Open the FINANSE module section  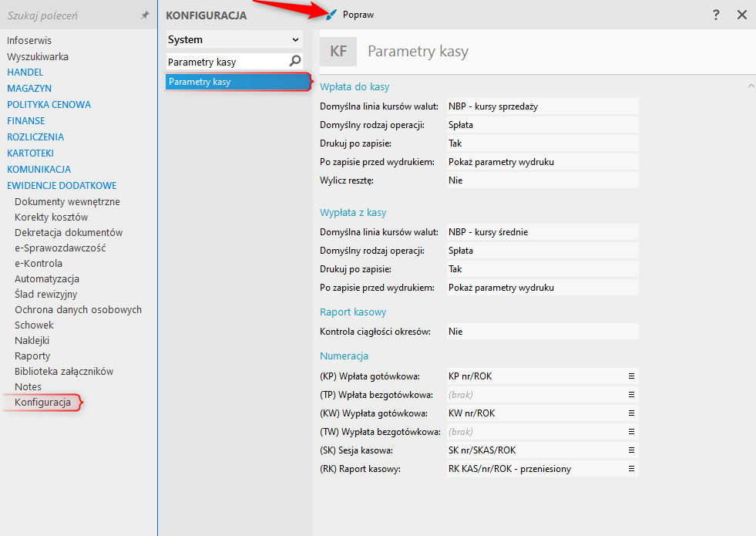pyautogui.click(x=26, y=121)
